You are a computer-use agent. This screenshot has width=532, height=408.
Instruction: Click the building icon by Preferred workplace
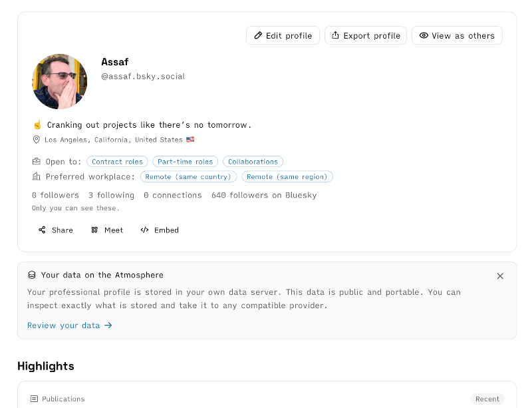pyautogui.click(x=37, y=176)
